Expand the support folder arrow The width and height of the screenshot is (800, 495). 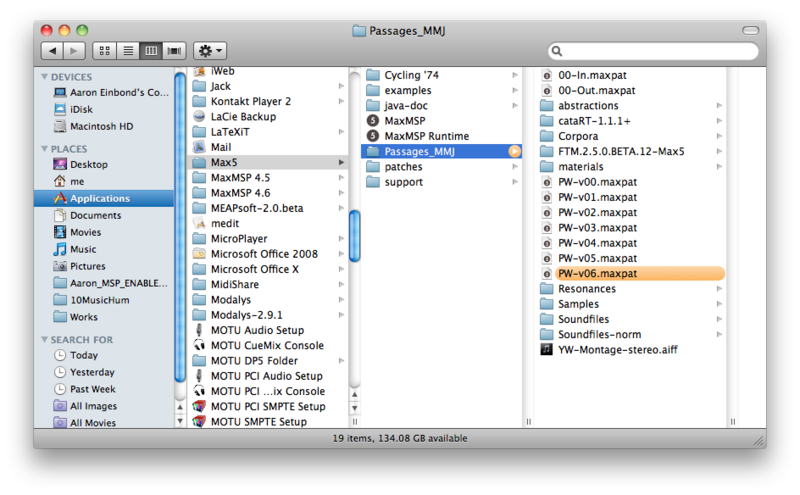[515, 182]
